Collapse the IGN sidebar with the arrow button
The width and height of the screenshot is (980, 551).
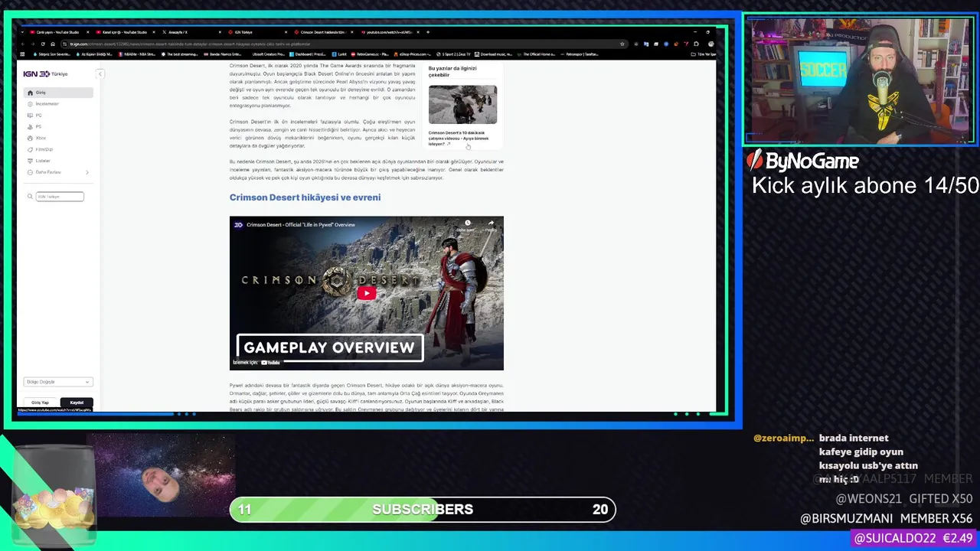(100, 74)
